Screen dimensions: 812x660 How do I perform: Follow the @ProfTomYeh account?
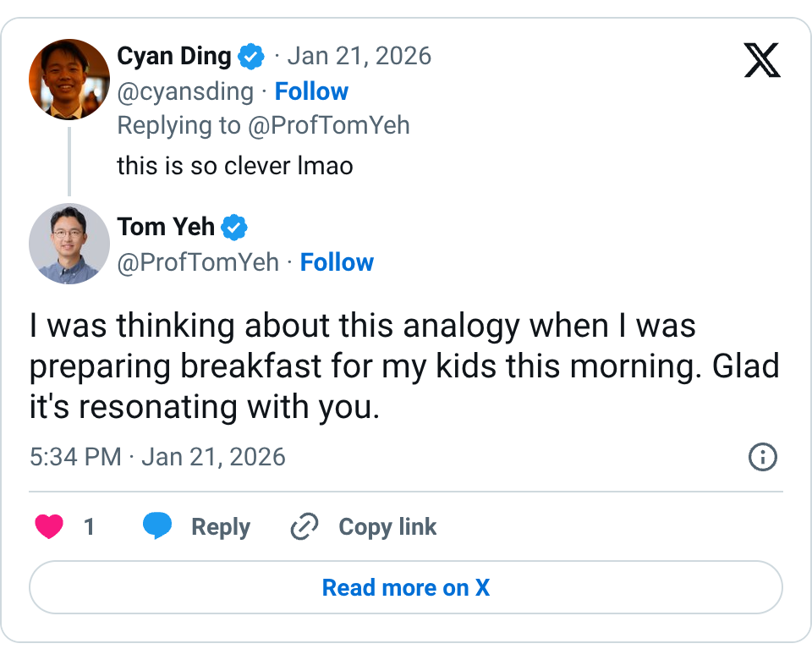[337, 262]
